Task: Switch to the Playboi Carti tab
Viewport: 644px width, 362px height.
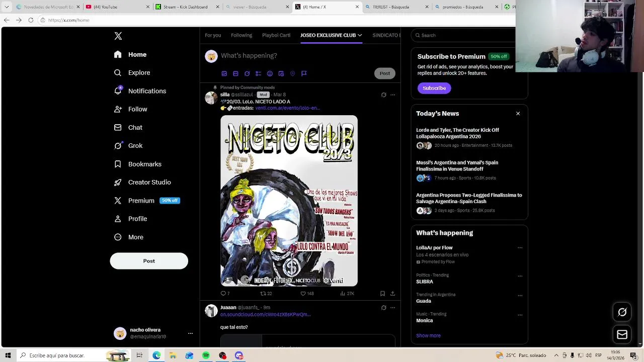Action: [276, 35]
